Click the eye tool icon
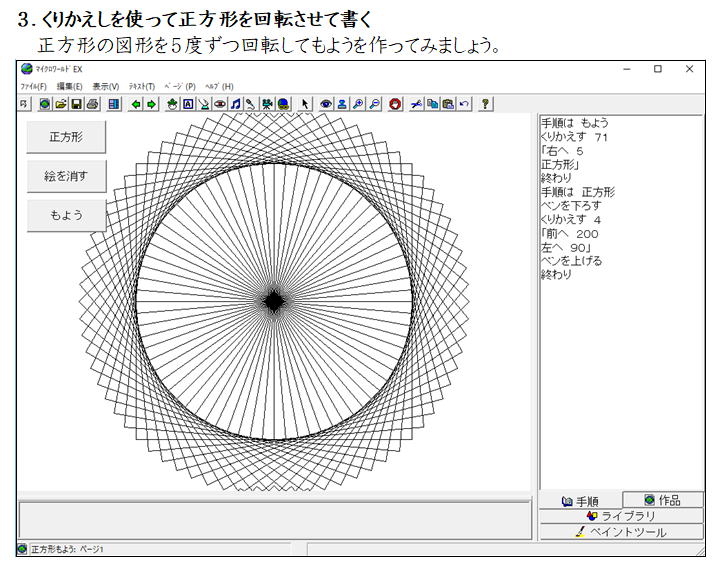Viewport: 720px width, 567px height. point(326,104)
